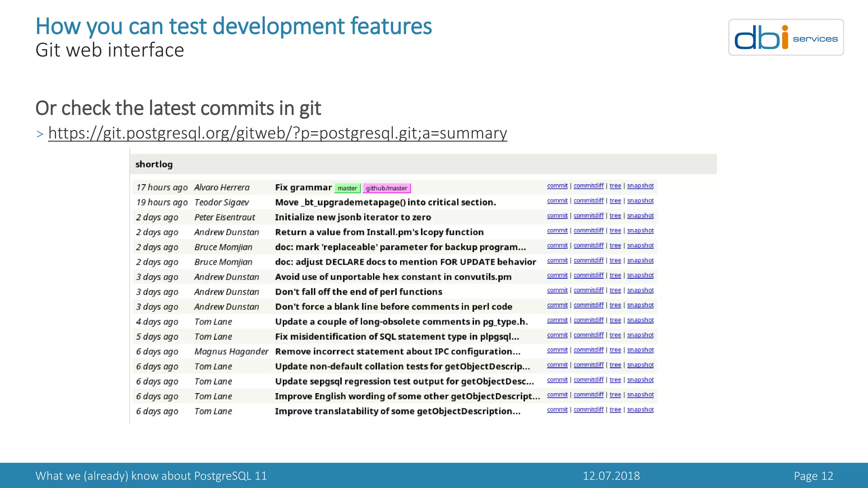Screen dimensions: 868x488
Task: Open snapshot for Move _bt_upgrademetapage row
Action: pyautogui.click(x=640, y=200)
